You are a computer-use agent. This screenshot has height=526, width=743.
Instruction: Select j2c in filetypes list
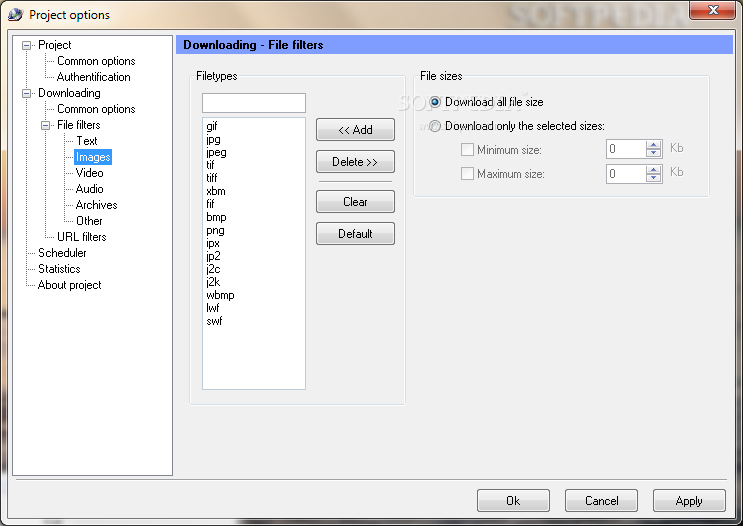(x=214, y=269)
